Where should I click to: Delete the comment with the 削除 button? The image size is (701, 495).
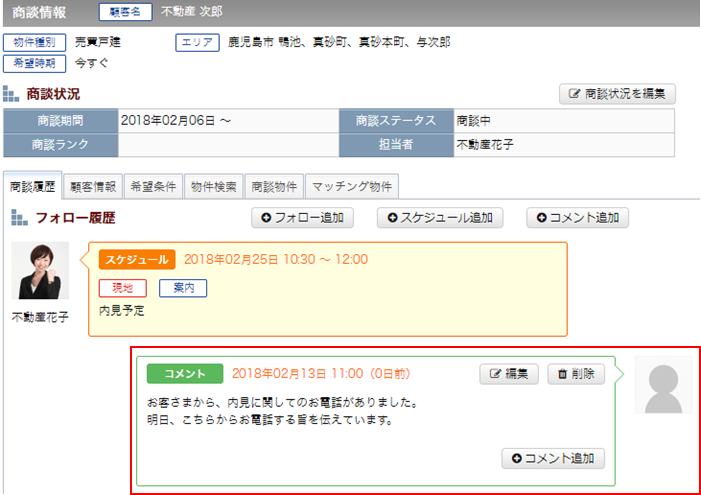(575, 374)
